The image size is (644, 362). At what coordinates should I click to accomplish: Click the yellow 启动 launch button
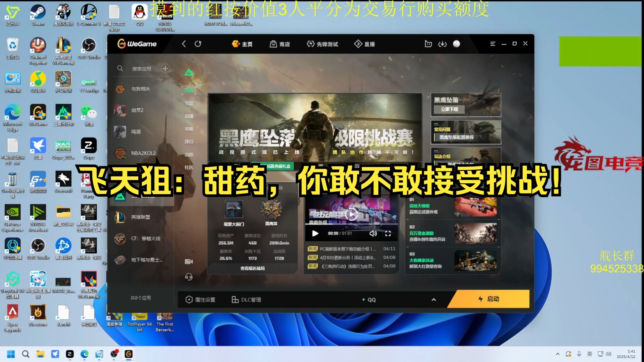(489, 299)
